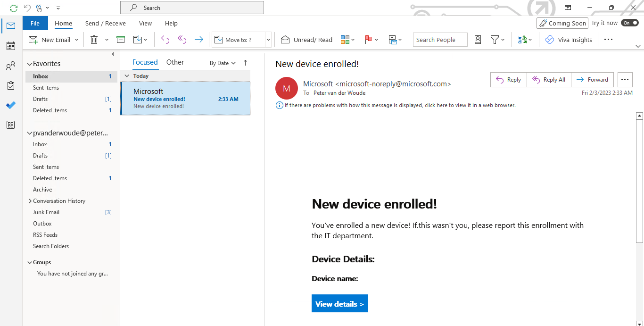Open Viva Insights

[x=569, y=40]
